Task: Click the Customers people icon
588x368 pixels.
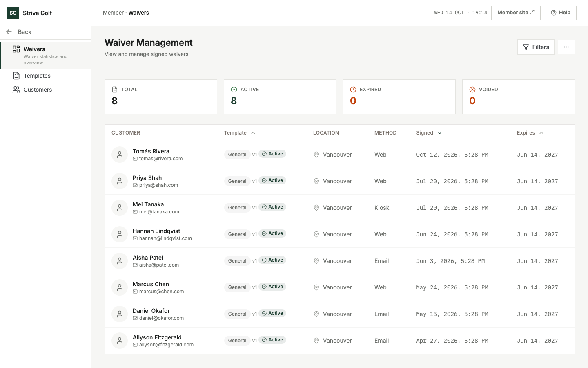Action: 16,90
